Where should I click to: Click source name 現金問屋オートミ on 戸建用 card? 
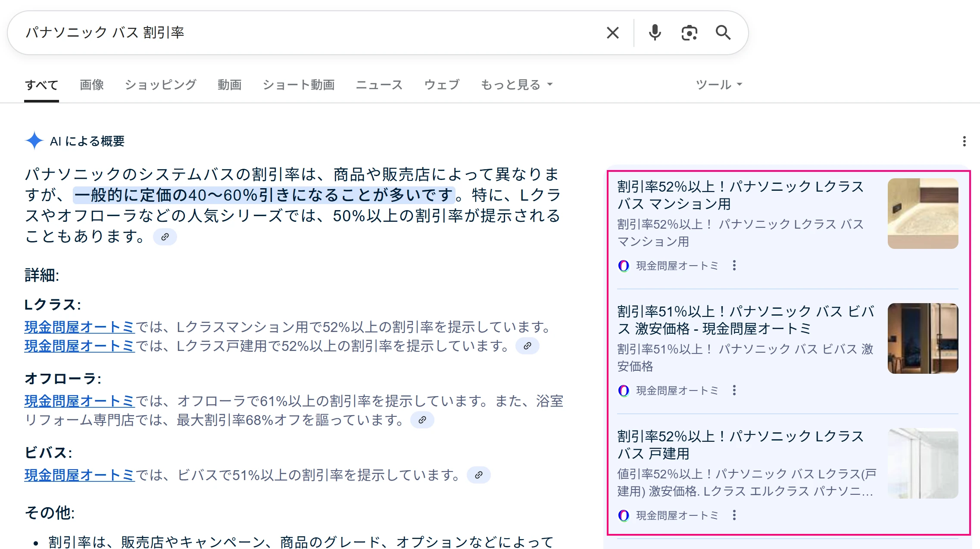pyautogui.click(x=677, y=515)
